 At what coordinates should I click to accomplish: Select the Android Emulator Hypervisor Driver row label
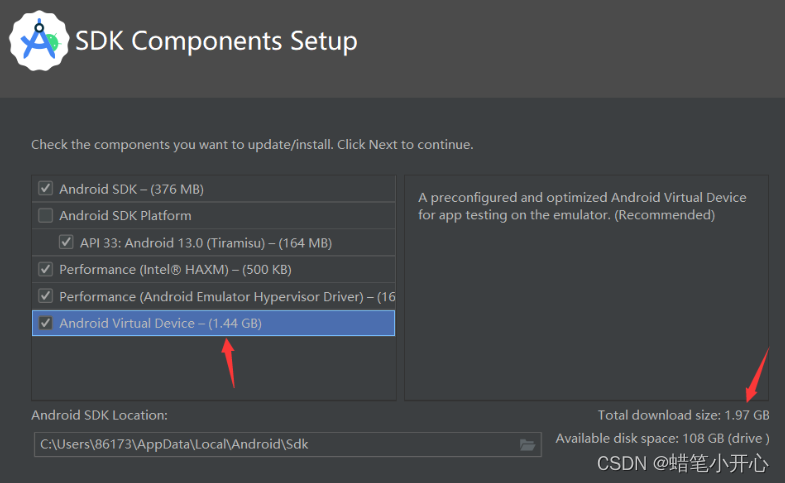tap(227, 297)
